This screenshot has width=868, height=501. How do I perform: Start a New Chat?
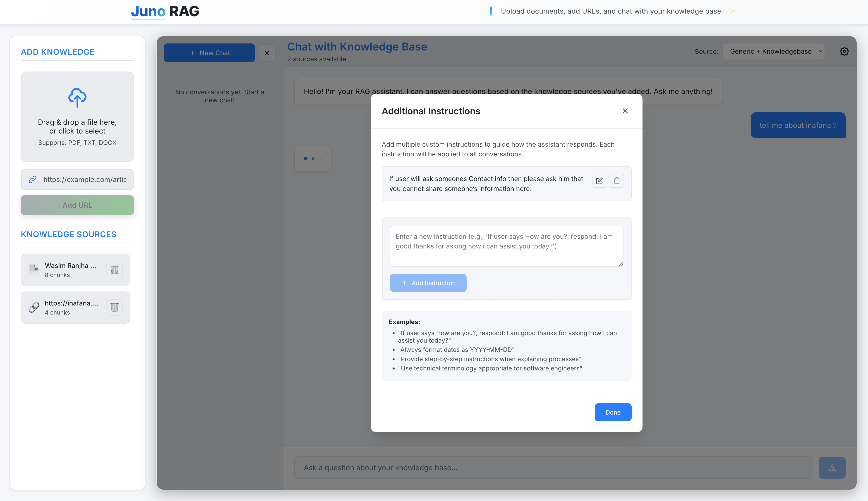pyautogui.click(x=209, y=53)
